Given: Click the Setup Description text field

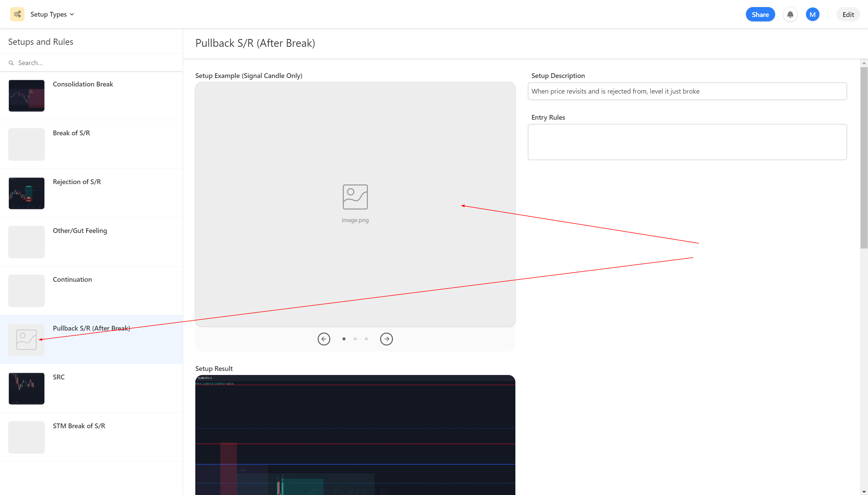Looking at the screenshot, I should [x=687, y=91].
